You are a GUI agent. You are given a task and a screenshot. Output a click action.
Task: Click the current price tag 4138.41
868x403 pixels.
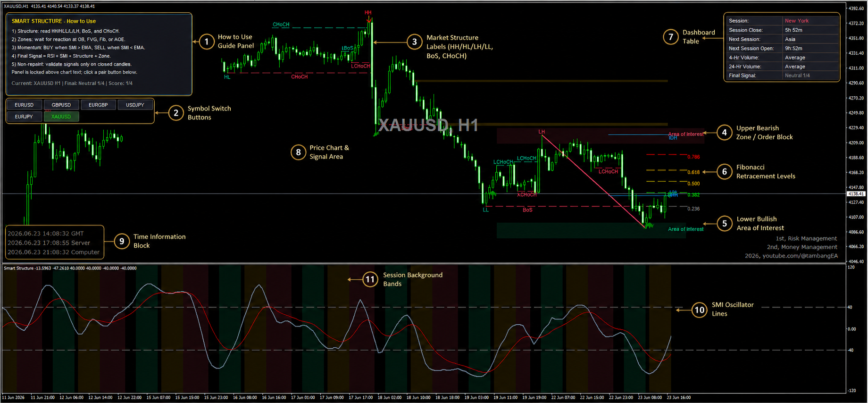[856, 194]
